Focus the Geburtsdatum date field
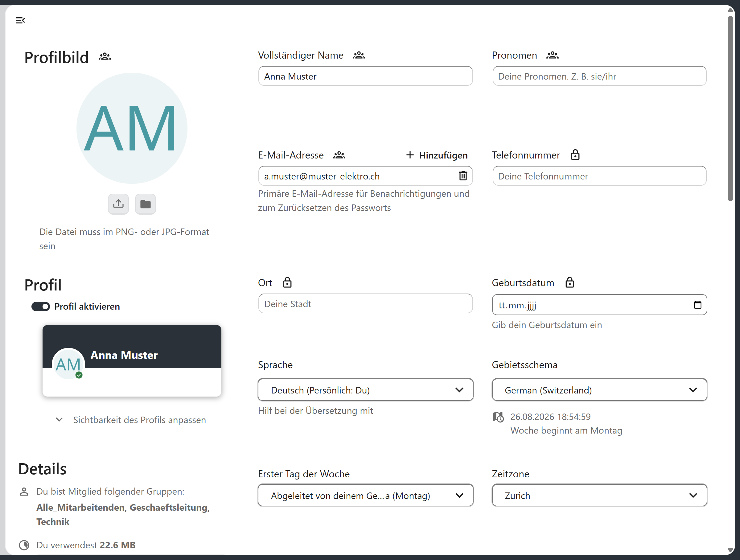This screenshot has width=740, height=560. [x=599, y=305]
